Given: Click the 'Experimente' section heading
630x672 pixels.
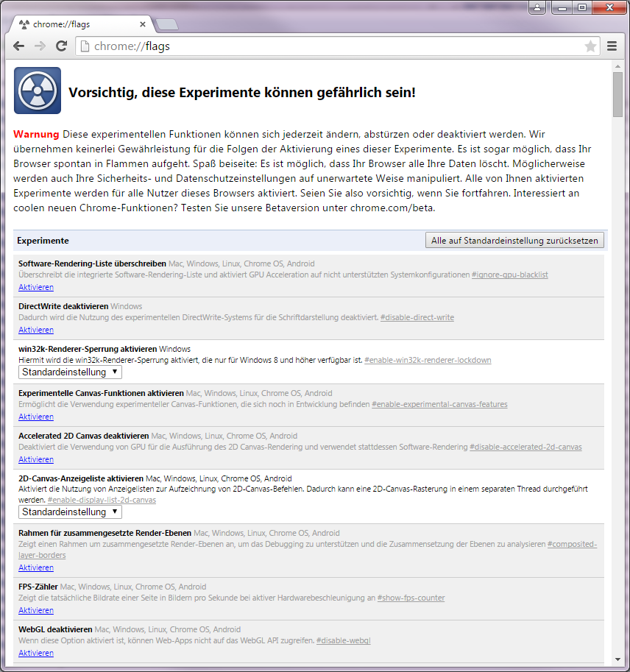Looking at the screenshot, I should pos(43,241).
